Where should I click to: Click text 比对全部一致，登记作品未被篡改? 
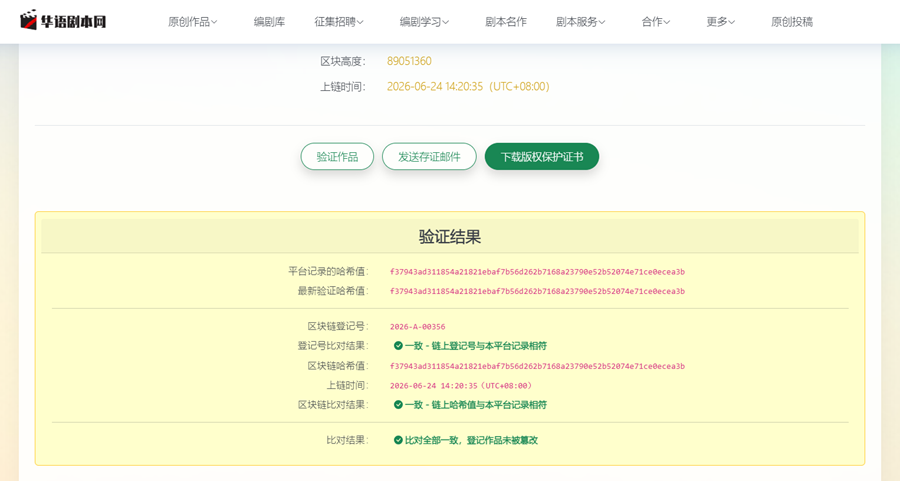click(471, 440)
